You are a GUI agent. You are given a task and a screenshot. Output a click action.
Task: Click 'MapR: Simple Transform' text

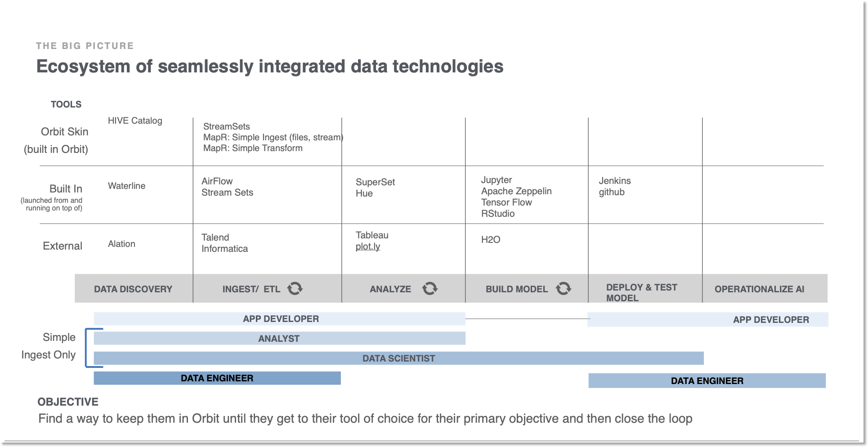point(253,148)
